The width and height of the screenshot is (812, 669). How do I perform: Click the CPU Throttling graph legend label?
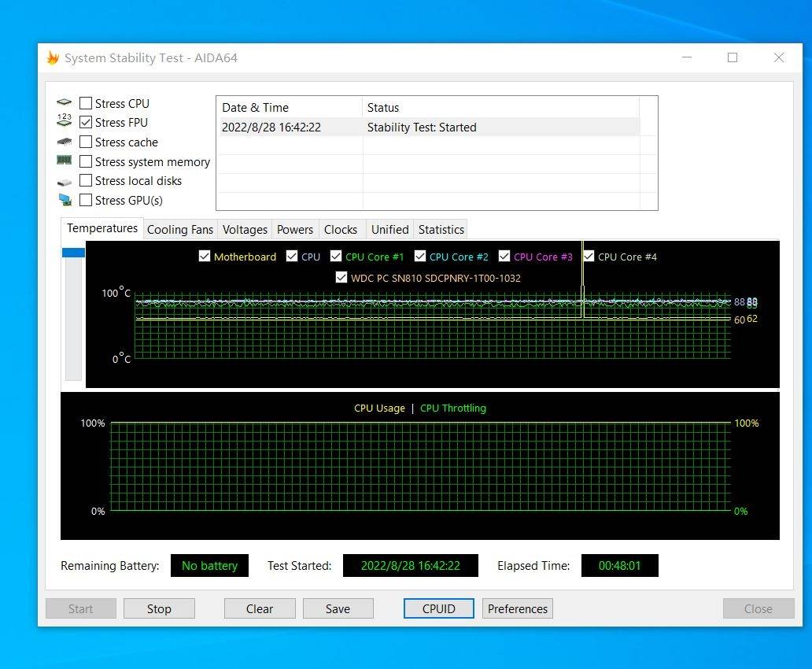click(x=453, y=408)
